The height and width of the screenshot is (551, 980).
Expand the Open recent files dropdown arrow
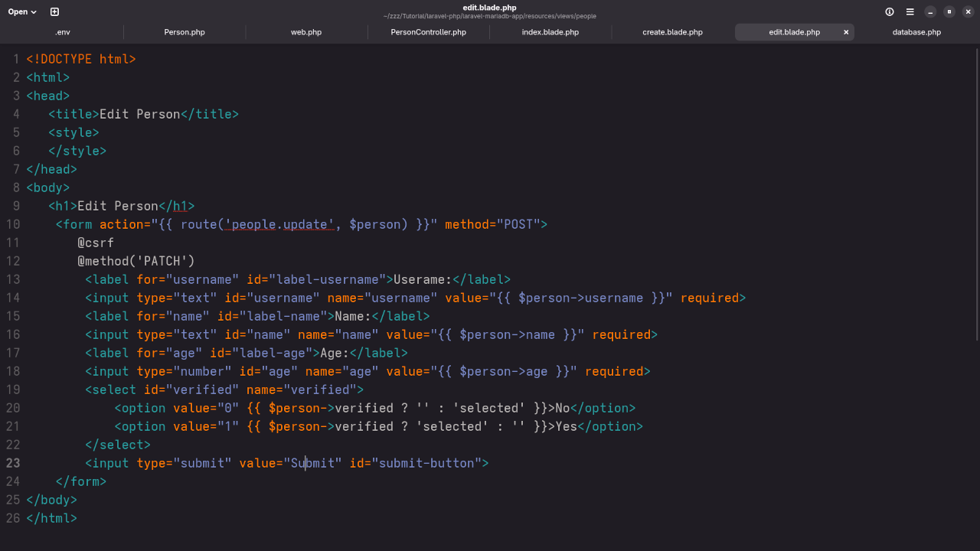(34, 12)
